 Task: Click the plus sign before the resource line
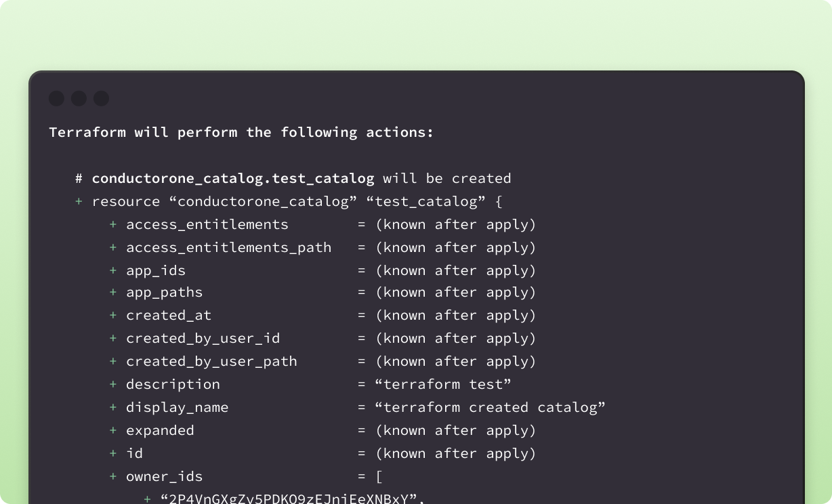(79, 202)
